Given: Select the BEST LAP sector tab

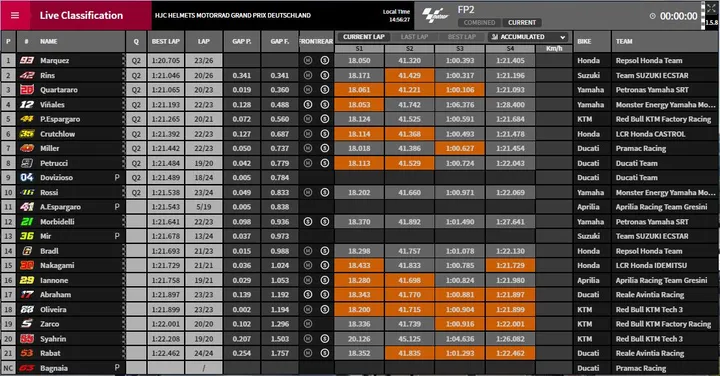Looking at the screenshot, I should (462, 37).
